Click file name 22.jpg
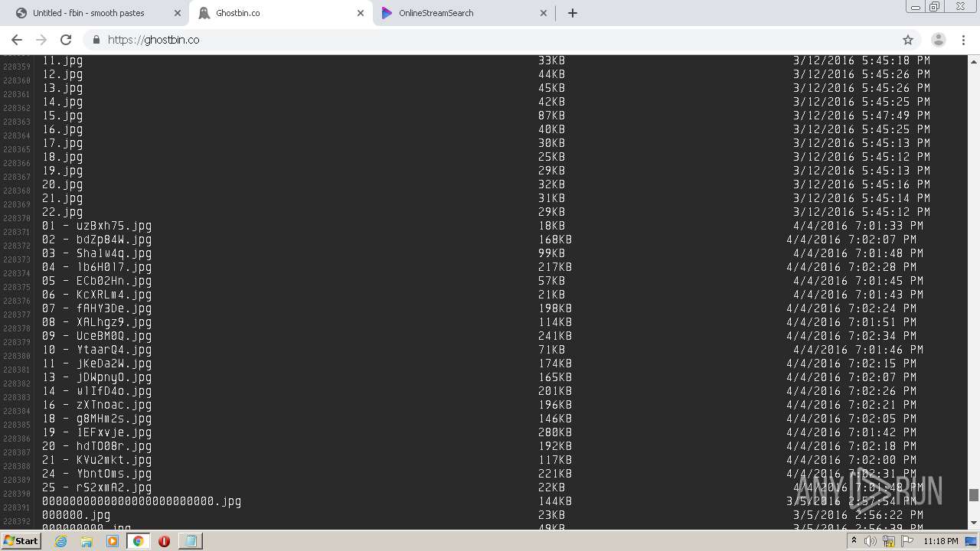 pos(63,212)
